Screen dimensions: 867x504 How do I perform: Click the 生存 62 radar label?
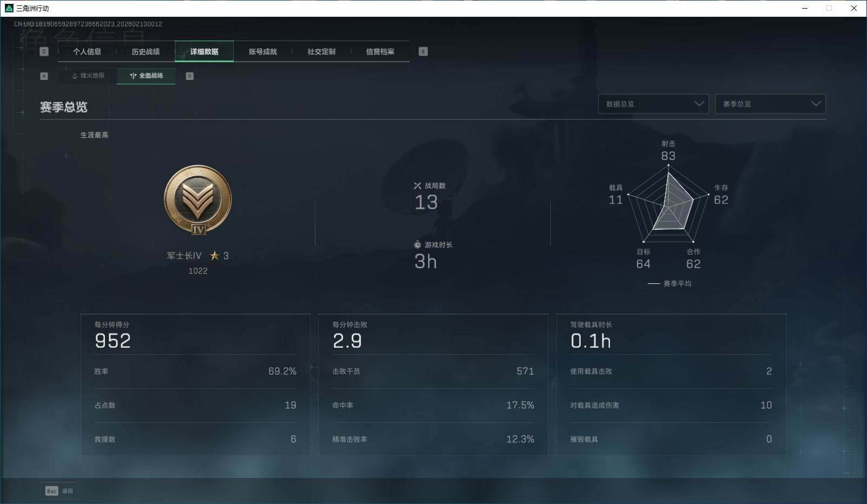[x=721, y=195]
